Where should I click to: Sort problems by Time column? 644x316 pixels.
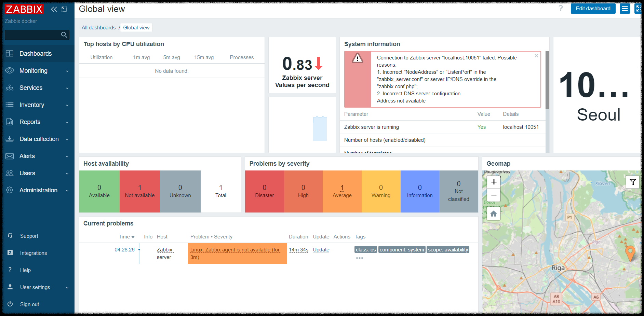click(x=126, y=237)
